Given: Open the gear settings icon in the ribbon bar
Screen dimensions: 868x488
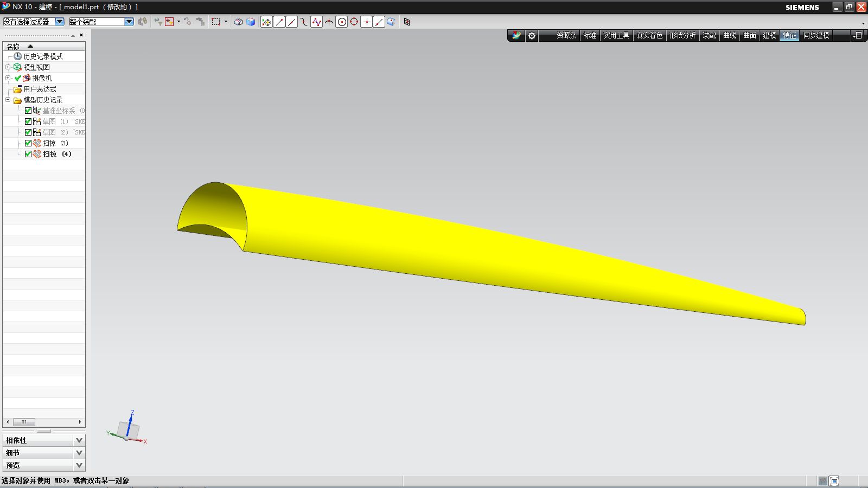Looking at the screenshot, I should tap(532, 36).
